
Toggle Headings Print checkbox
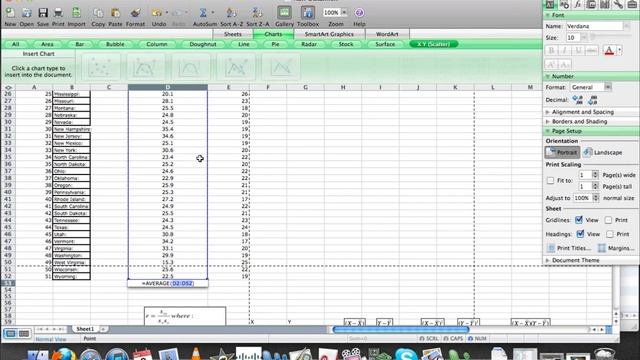click(x=610, y=234)
